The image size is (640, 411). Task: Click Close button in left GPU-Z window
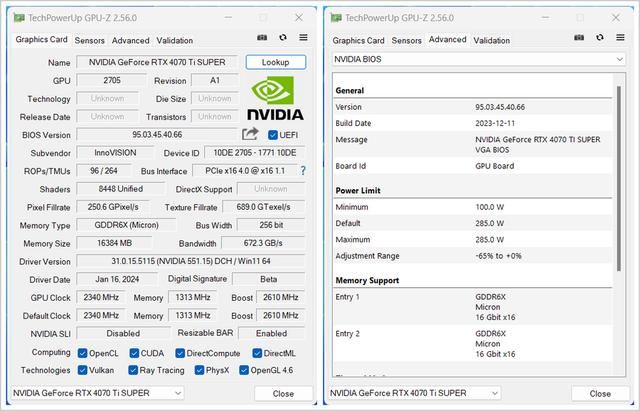283,393
